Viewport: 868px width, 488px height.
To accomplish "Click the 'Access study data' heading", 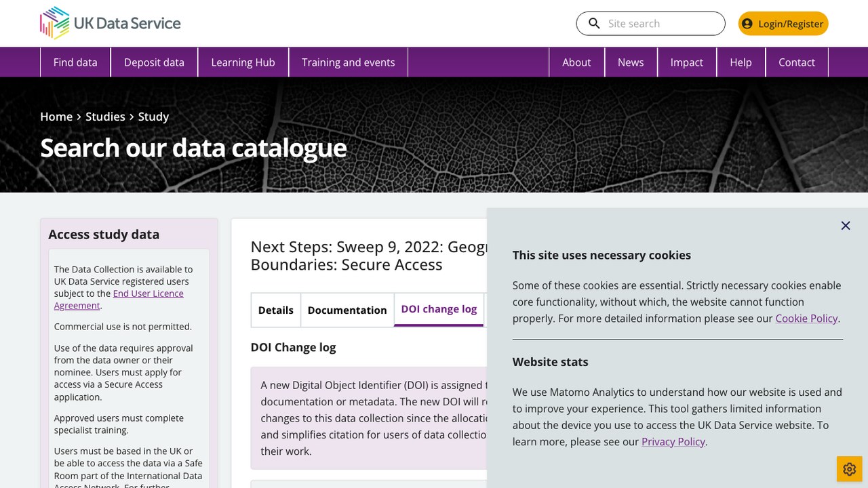I will click(x=104, y=235).
